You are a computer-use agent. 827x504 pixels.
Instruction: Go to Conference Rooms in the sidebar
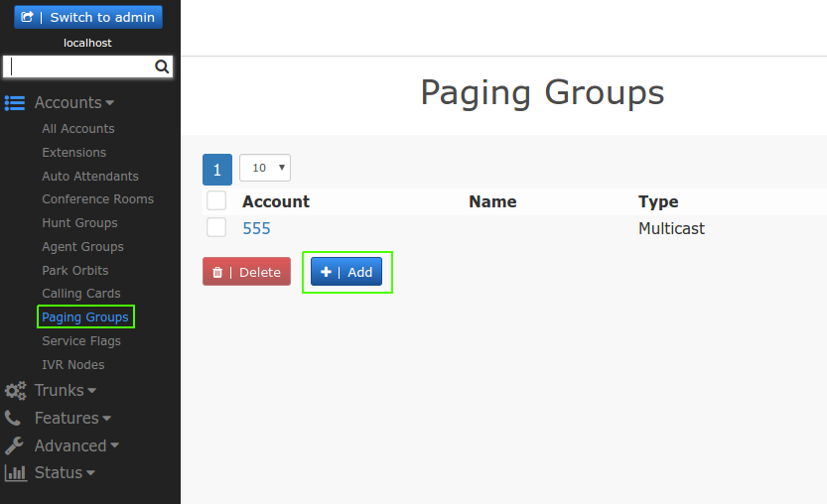[x=97, y=199]
